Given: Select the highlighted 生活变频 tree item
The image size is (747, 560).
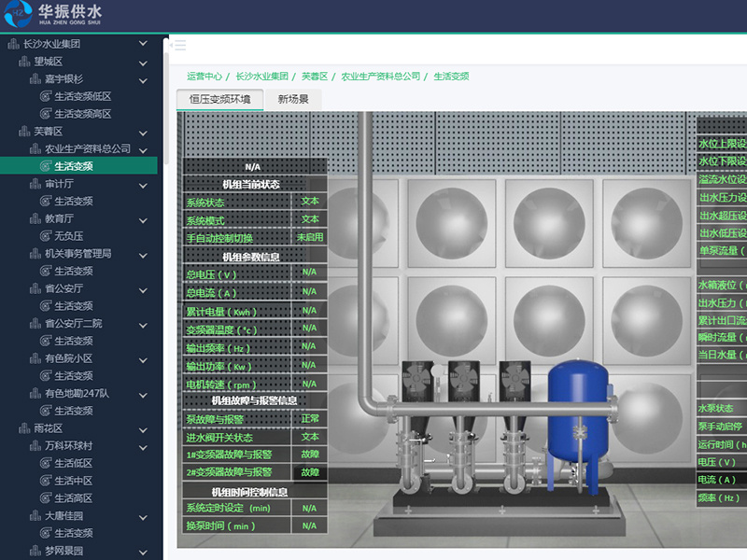Looking at the screenshot, I should click(x=78, y=166).
